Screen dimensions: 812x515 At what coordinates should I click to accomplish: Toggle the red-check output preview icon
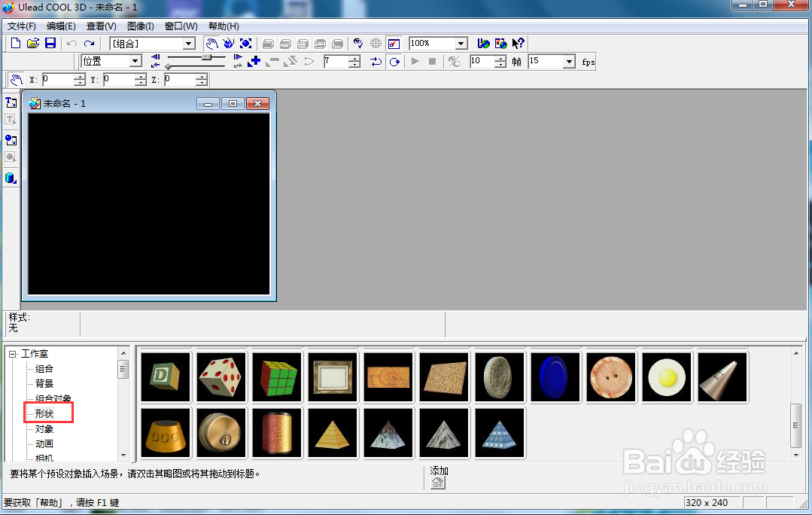click(x=394, y=44)
